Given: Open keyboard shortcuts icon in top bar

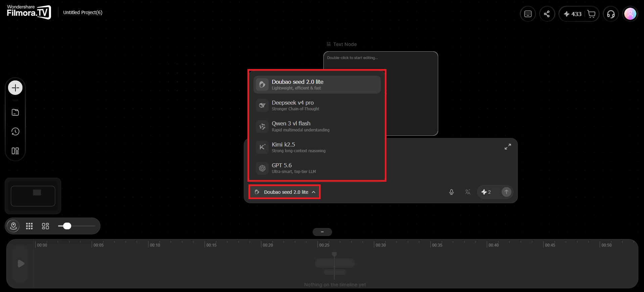Looking at the screenshot, I should pos(528,14).
